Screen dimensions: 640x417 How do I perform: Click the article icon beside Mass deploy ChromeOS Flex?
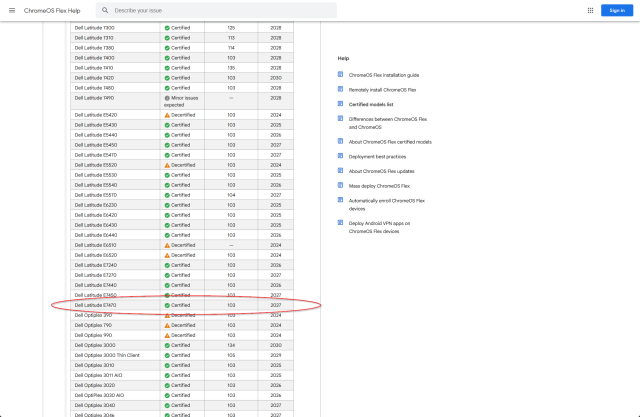tap(340, 185)
